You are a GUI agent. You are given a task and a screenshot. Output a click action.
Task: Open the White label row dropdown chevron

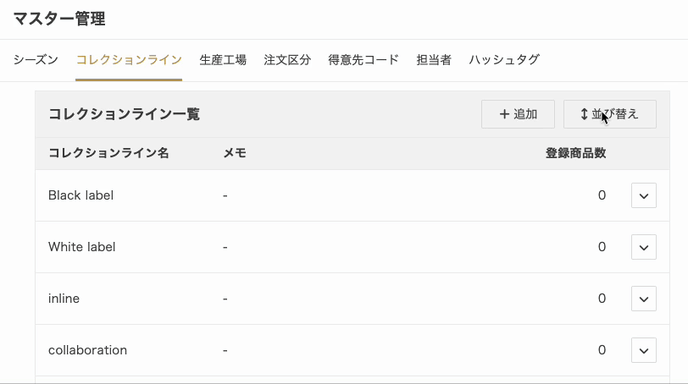644,247
